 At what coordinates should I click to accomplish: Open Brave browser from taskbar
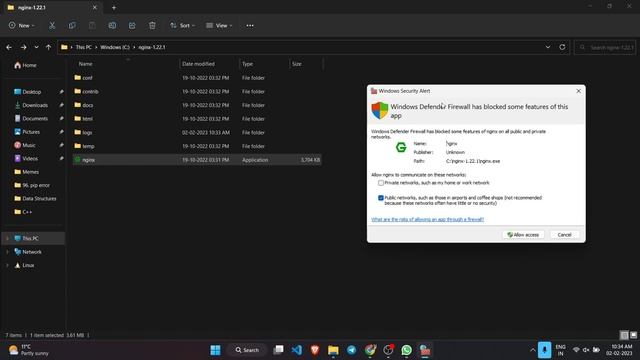pyautogui.click(x=315, y=350)
